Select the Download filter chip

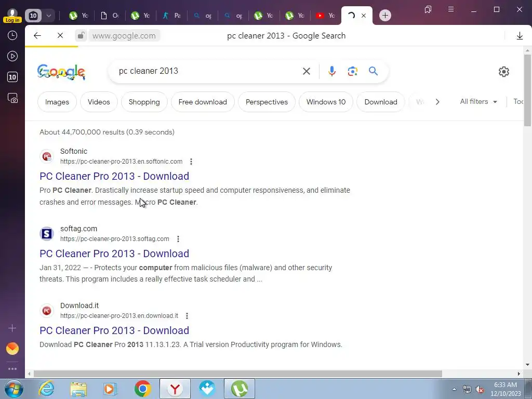click(x=381, y=102)
